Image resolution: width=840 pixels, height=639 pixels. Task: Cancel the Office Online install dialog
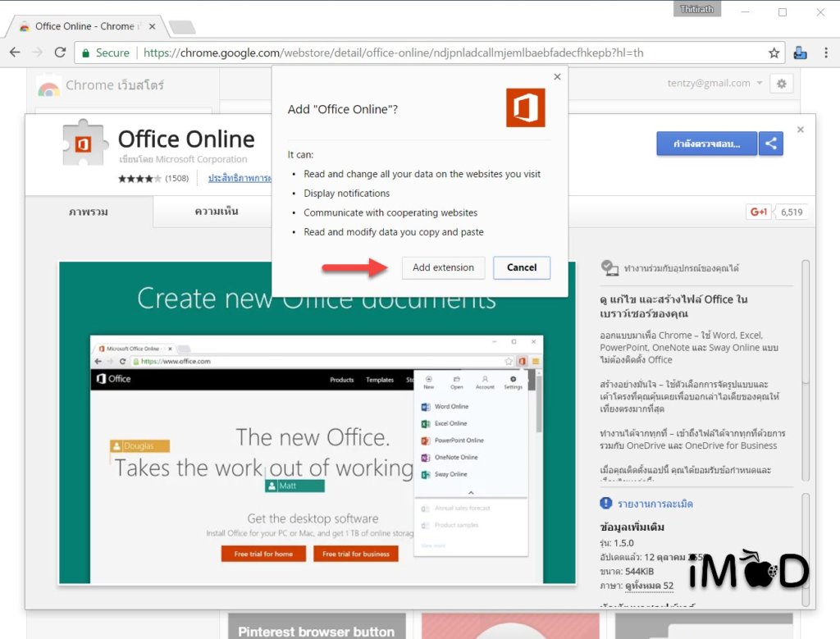(521, 267)
